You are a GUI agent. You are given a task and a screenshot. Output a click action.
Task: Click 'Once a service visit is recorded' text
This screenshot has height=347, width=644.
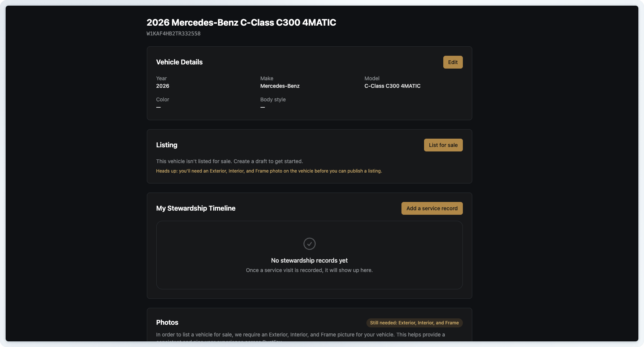tap(310, 270)
